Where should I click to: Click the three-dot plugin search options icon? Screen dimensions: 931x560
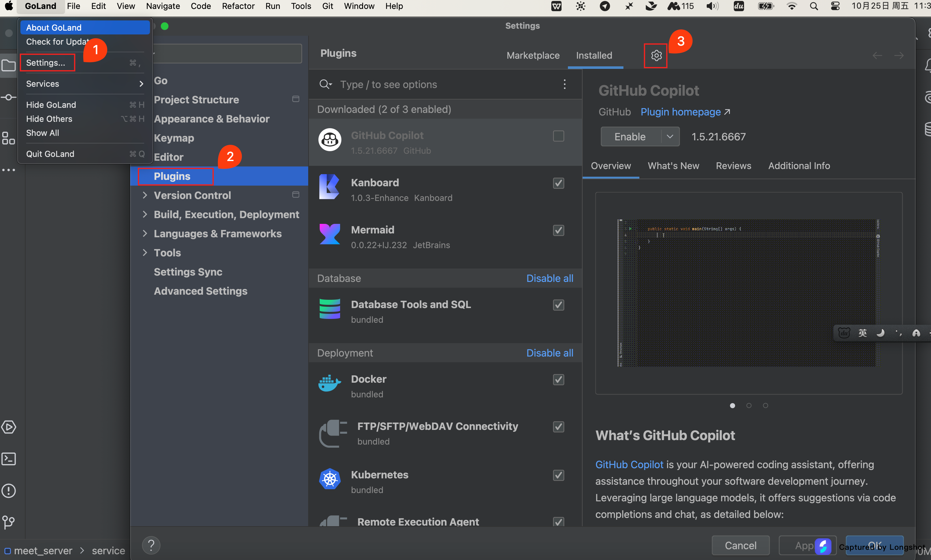pyautogui.click(x=564, y=84)
